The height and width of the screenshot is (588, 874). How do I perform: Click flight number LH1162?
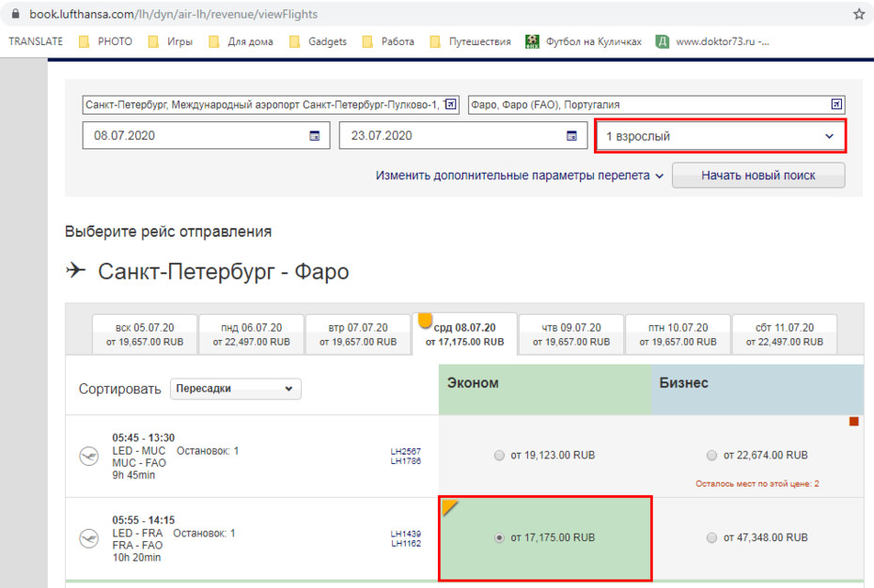(x=406, y=544)
